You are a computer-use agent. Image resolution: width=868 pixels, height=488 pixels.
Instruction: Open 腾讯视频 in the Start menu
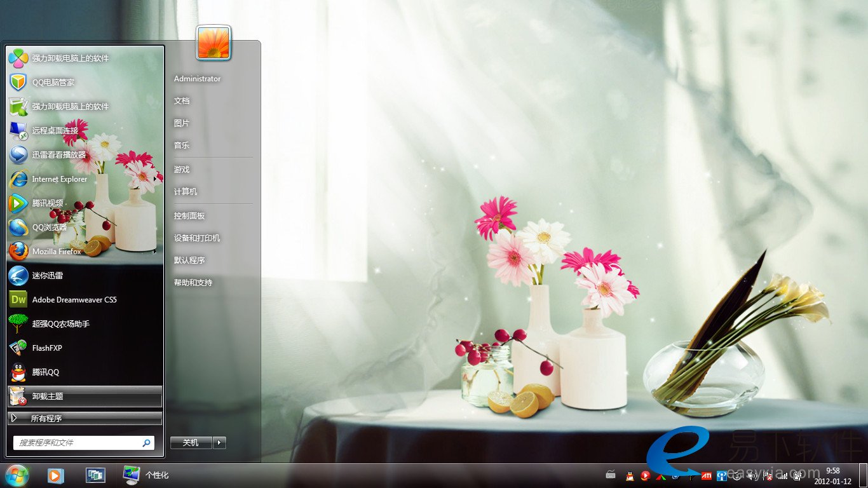[x=85, y=203]
